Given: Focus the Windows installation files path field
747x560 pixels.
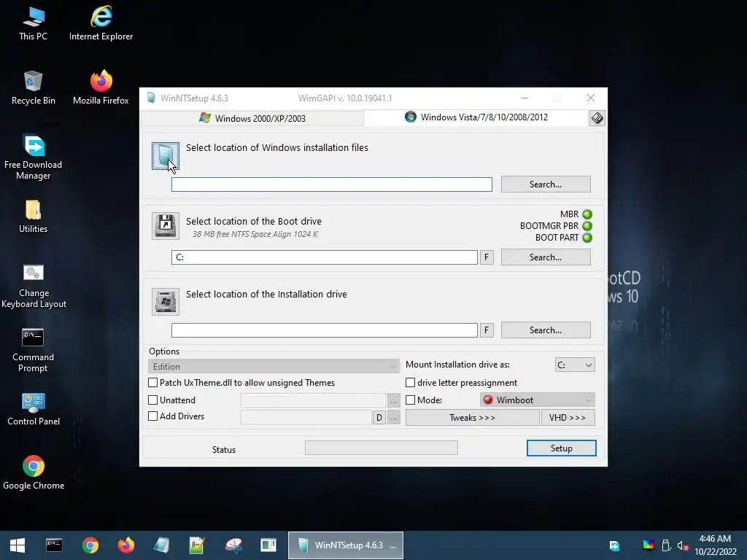Looking at the screenshot, I should [332, 184].
